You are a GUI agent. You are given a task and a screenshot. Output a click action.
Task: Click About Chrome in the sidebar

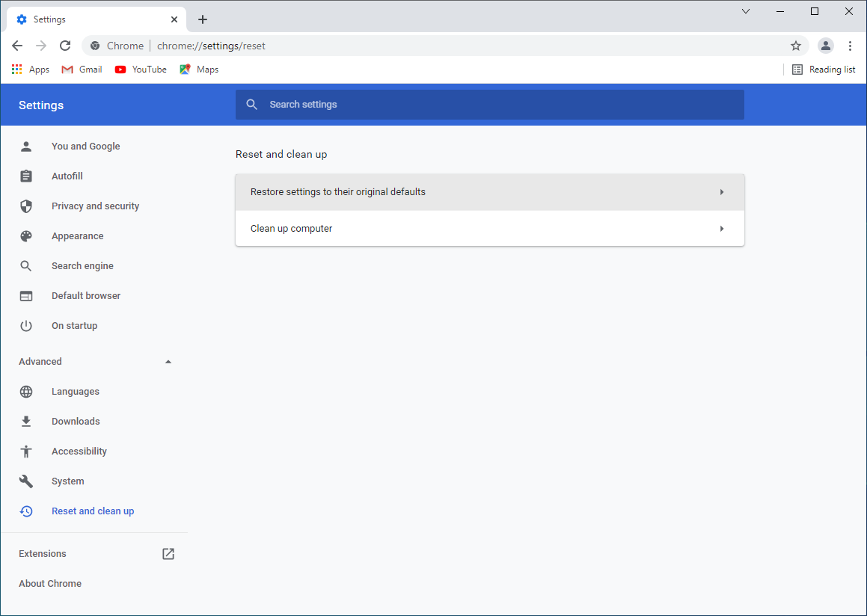pos(50,584)
